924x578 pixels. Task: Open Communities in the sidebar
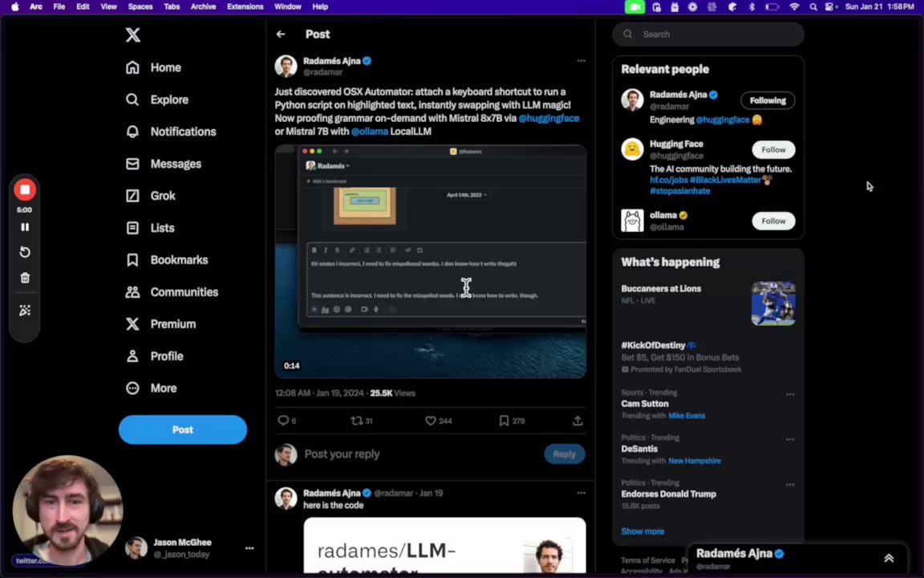(172, 292)
